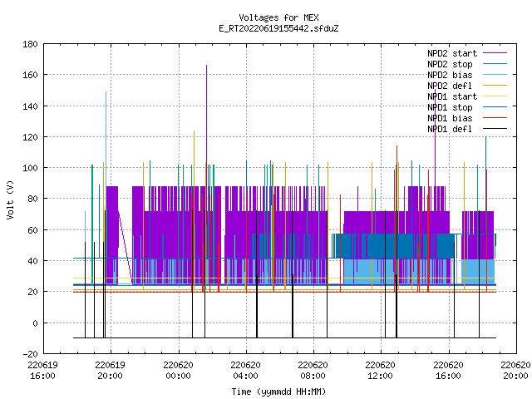
Task: Click the x-axis label 220619 20:00
Action: 111,371
